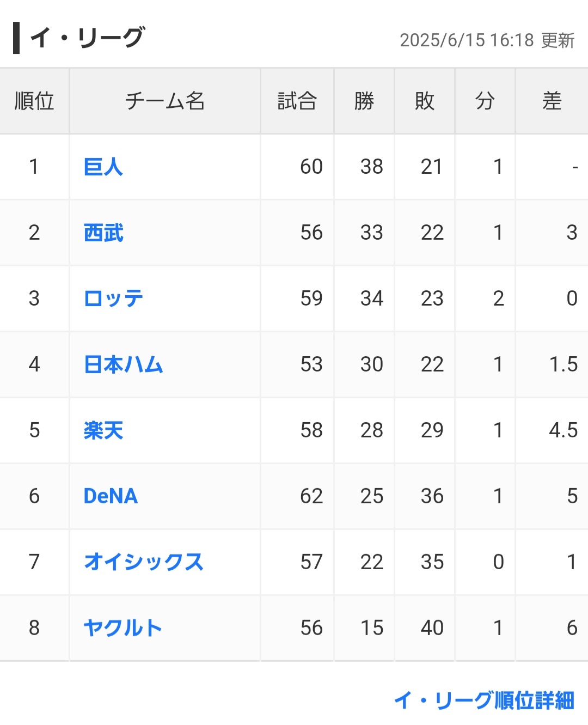The width and height of the screenshot is (588, 725).
Task: Click 巨人's games played value 60
Action: click(x=311, y=167)
